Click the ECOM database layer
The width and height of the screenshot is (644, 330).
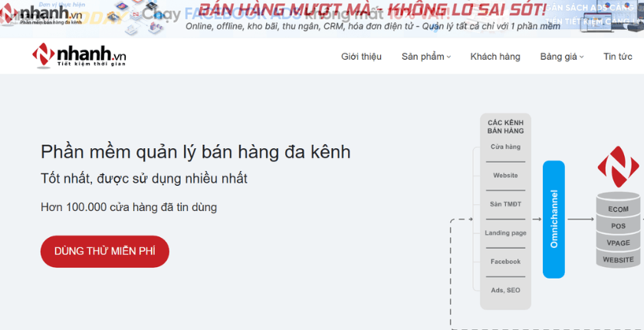618,210
